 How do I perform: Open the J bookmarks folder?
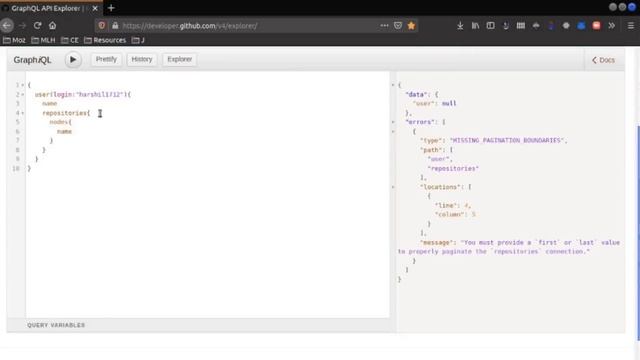[138, 40]
